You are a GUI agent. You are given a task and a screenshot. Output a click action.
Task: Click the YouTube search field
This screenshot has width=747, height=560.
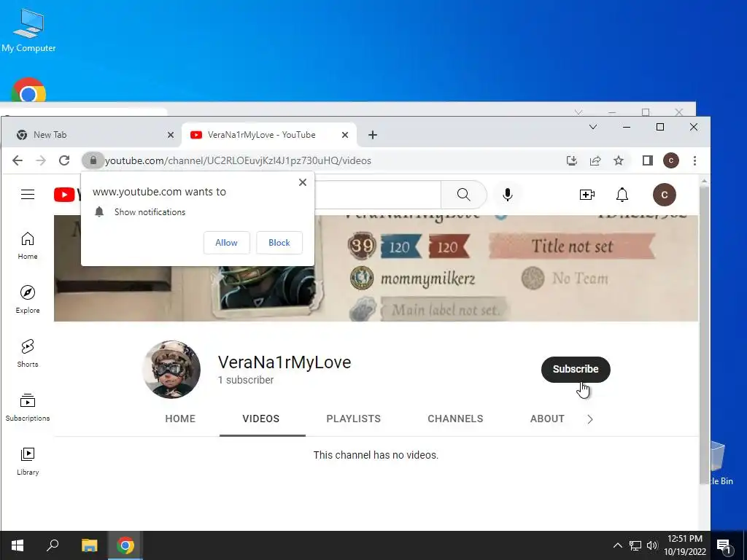[376, 194]
